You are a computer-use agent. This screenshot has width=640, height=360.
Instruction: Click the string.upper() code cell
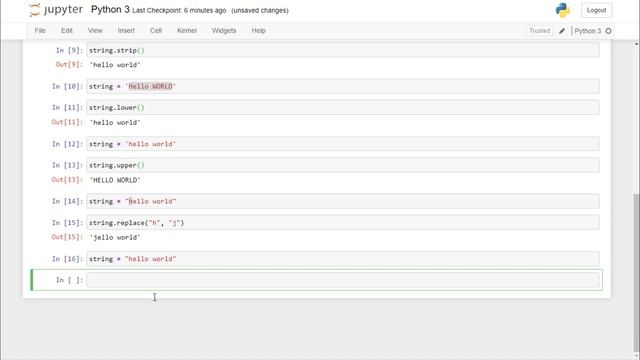[x=343, y=165]
